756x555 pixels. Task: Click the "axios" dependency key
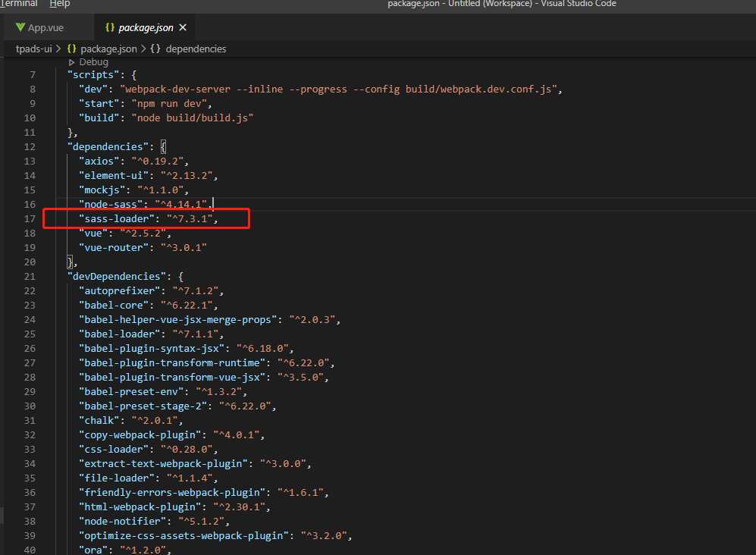pos(99,161)
